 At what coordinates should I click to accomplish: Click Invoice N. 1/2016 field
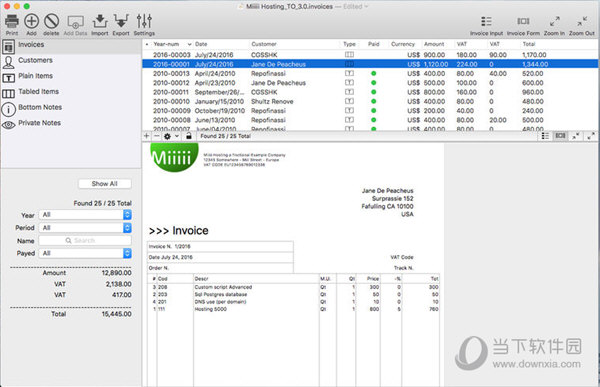tap(220, 247)
